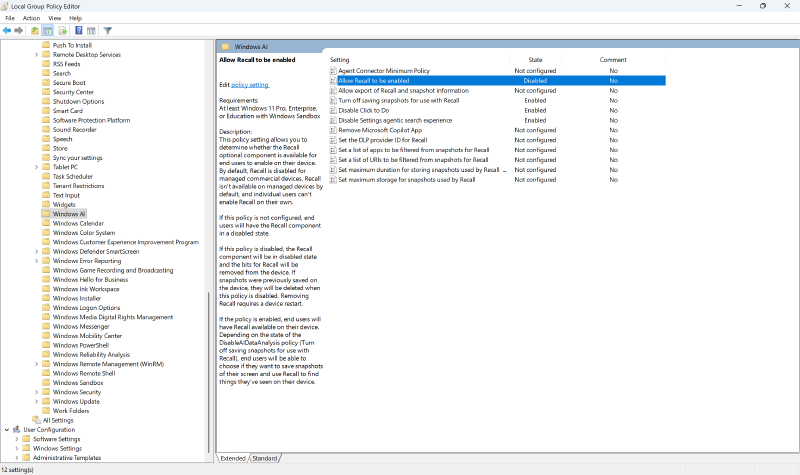Click the folder icon next to Speech
Viewport: 800px width, 475px height.
pos(46,138)
